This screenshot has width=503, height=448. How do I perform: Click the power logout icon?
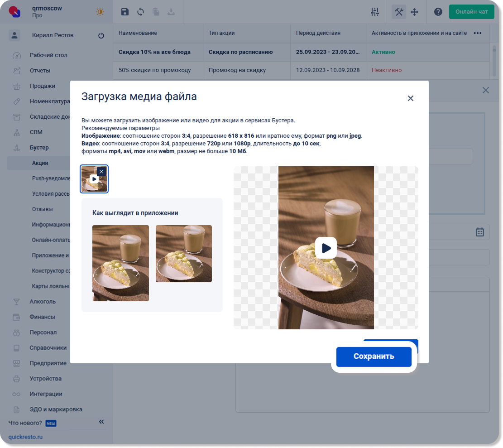click(x=101, y=35)
